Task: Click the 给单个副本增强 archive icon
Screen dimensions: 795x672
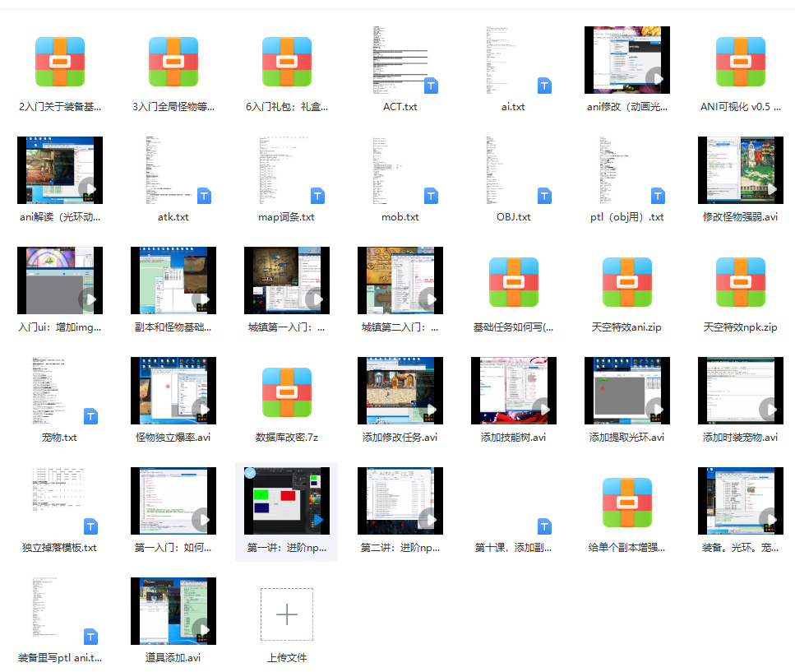Action: tap(627, 502)
